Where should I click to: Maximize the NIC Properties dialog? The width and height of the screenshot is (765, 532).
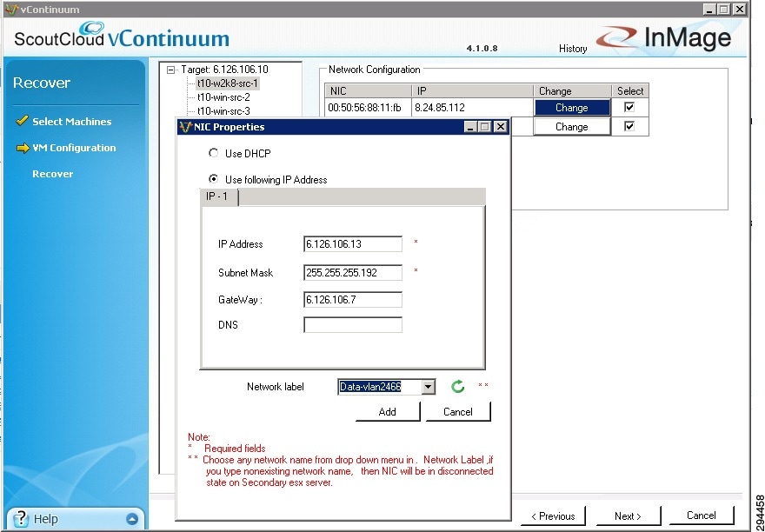coord(484,127)
